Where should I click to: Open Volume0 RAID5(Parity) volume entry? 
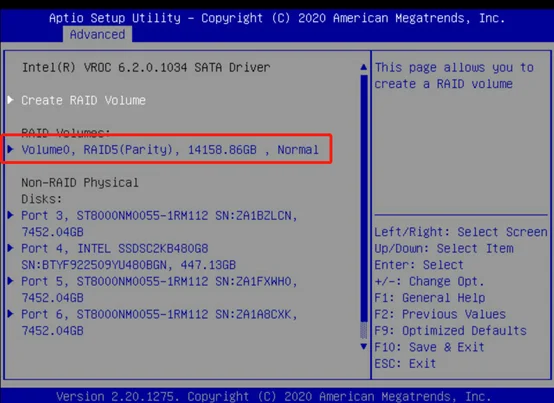[x=170, y=150]
